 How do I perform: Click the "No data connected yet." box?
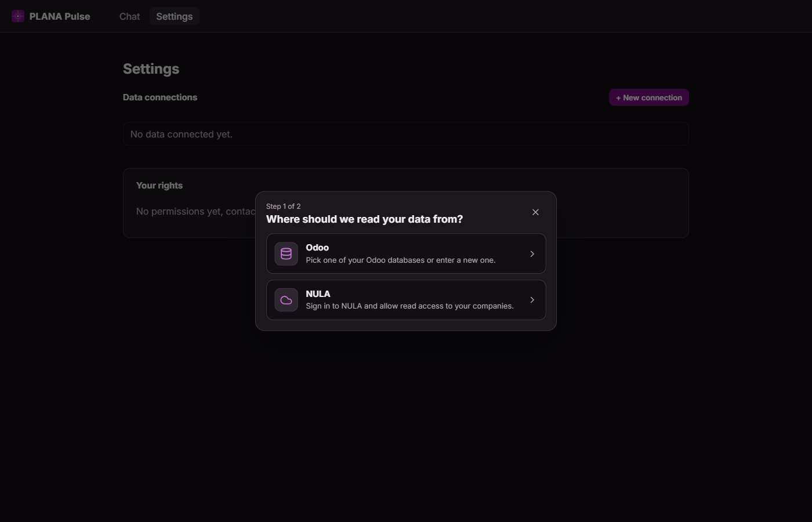[406, 134]
